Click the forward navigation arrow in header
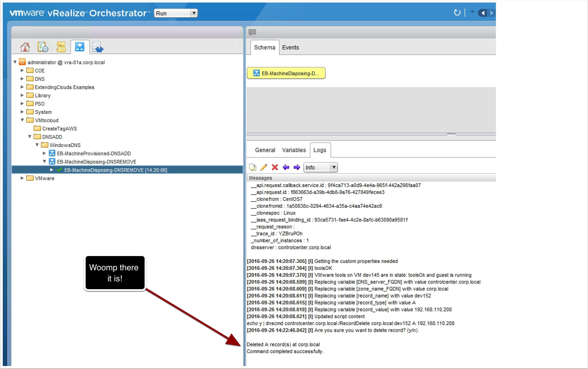This screenshot has height=369, width=588. 492,13
